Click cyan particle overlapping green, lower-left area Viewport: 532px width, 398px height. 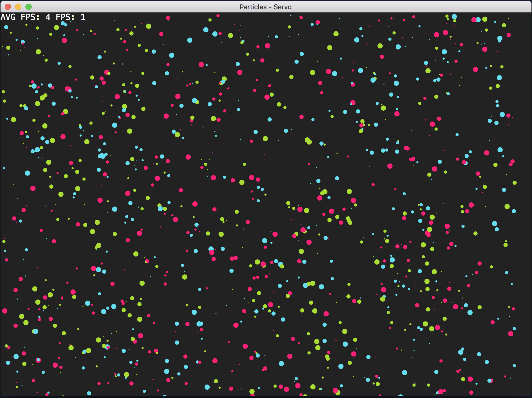point(36,331)
